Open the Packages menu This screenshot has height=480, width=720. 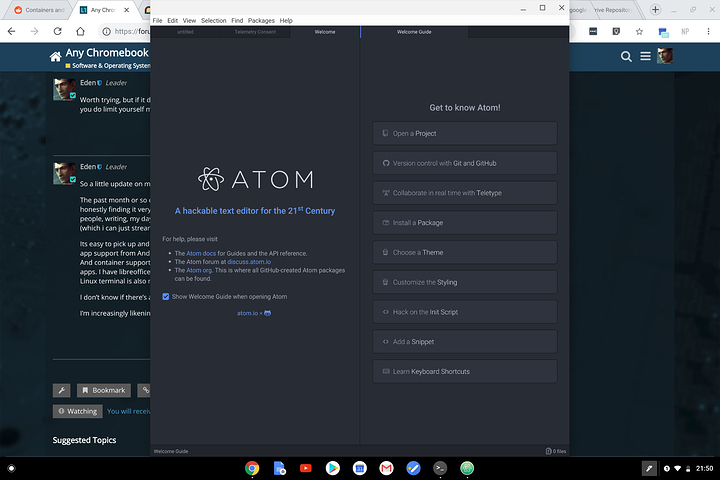(x=261, y=20)
